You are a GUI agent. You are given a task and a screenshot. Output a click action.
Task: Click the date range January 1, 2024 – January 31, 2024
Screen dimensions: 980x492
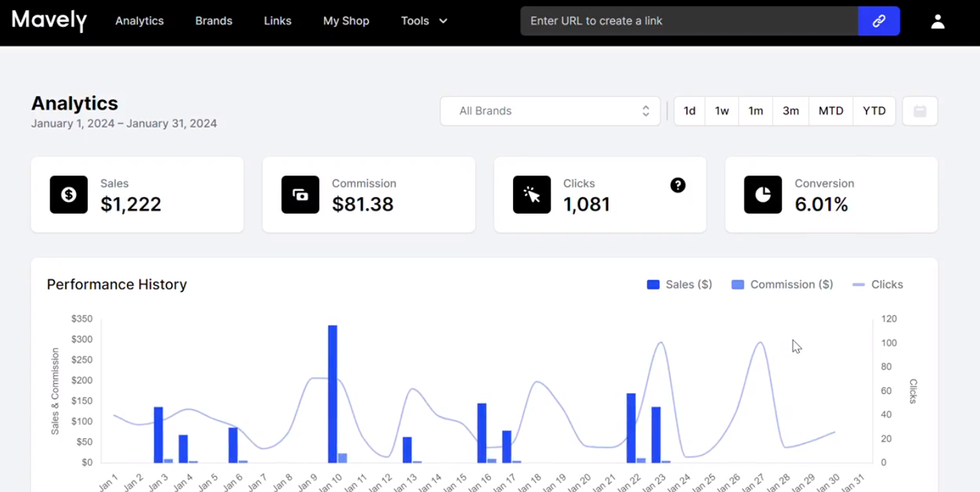124,124
